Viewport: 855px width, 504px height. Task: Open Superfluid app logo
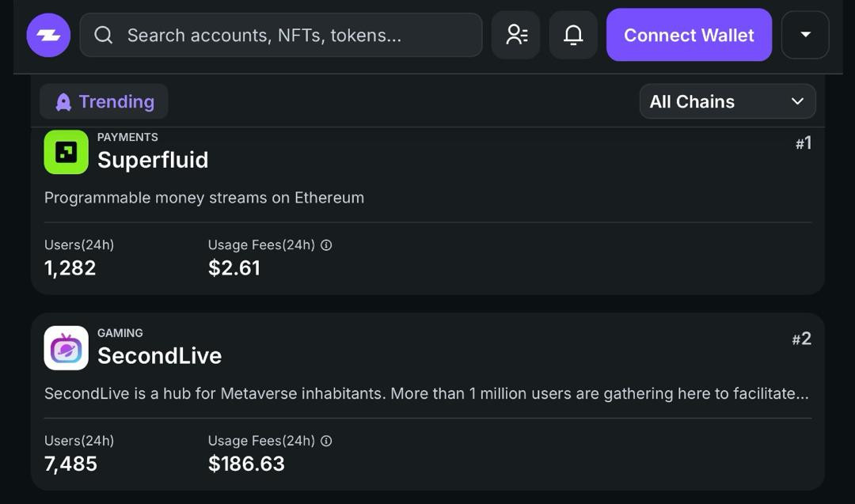pyautogui.click(x=66, y=152)
